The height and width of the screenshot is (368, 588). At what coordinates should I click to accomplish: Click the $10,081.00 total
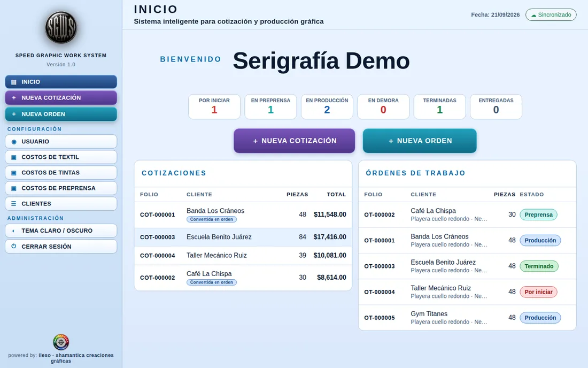pos(330,256)
